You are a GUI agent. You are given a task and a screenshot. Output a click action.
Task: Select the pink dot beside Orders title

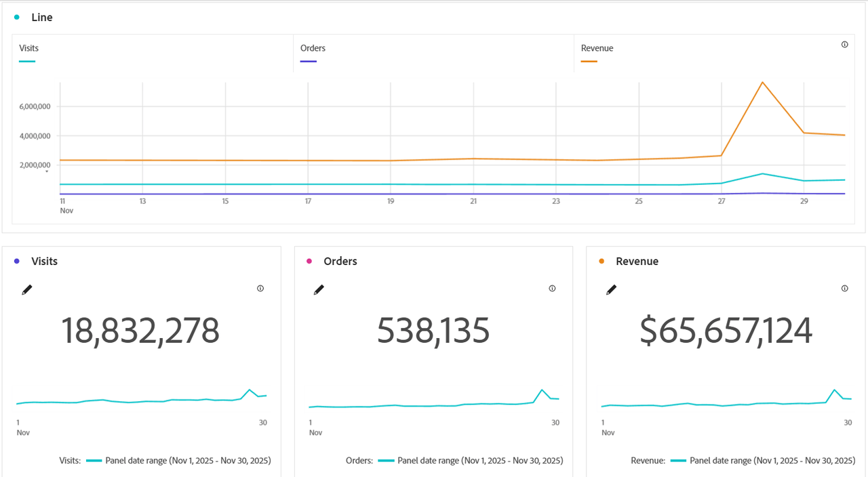tap(309, 261)
